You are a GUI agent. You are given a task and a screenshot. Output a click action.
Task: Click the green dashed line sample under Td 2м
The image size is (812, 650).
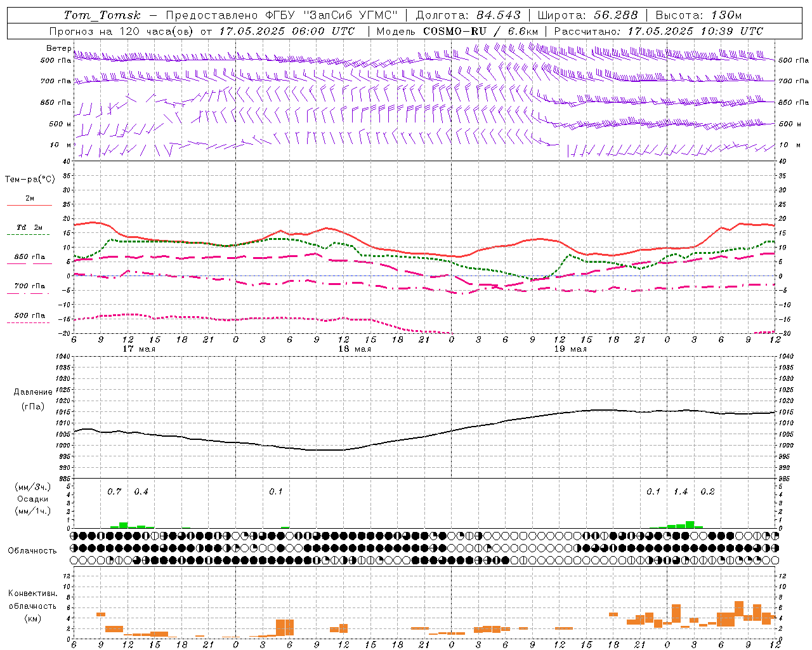[29, 235]
